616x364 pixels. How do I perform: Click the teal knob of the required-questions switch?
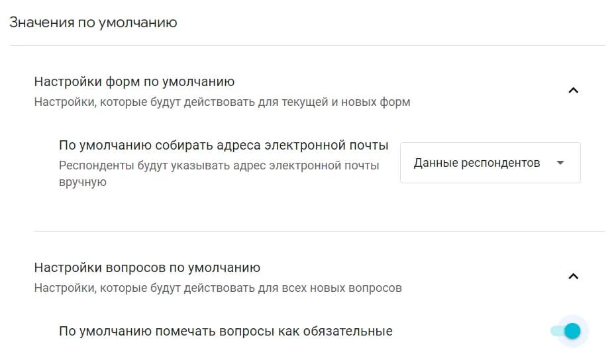point(572,331)
